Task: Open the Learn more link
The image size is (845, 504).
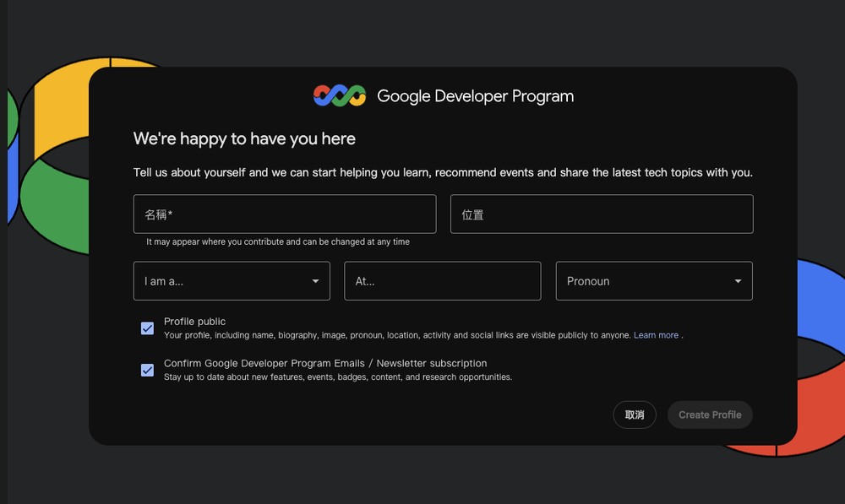Action: pyautogui.click(x=656, y=335)
